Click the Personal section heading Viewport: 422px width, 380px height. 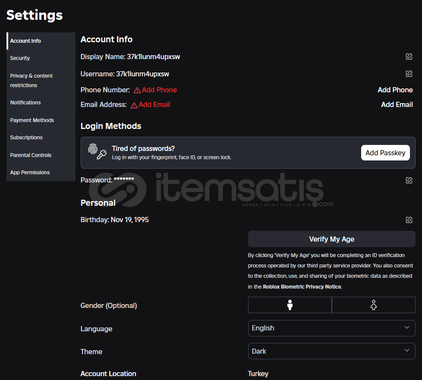click(98, 203)
